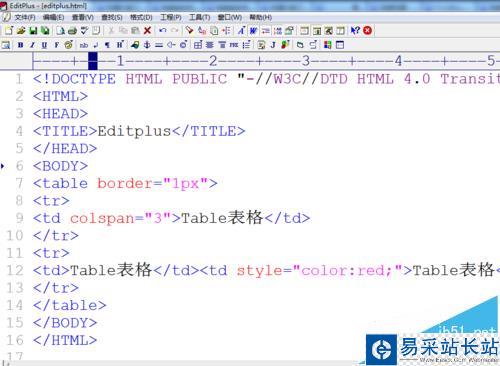Screen dimensions: 500x366
Task: Insert line break tag icon
Action: (x=96, y=45)
